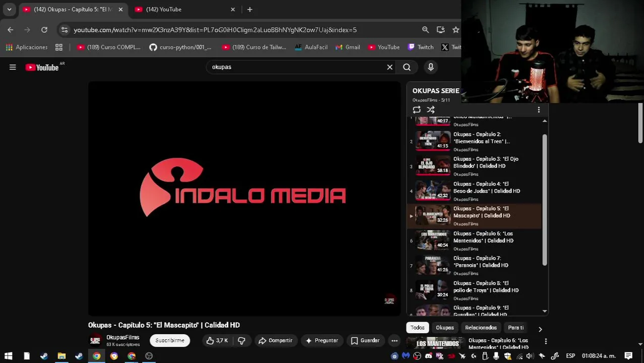This screenshot has height=363, width=644.
Task: Start voice search with the microphone
Action: tap(431, 67)
